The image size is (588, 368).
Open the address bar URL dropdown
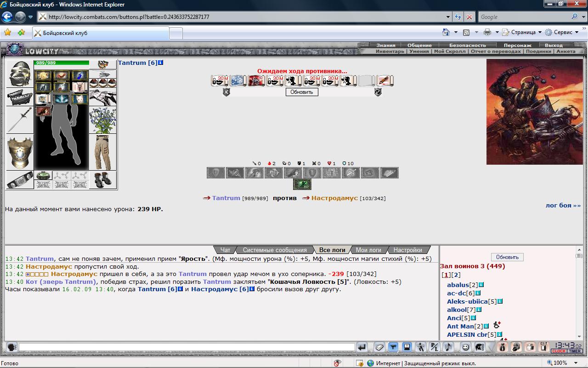click(x=448, y=17)
